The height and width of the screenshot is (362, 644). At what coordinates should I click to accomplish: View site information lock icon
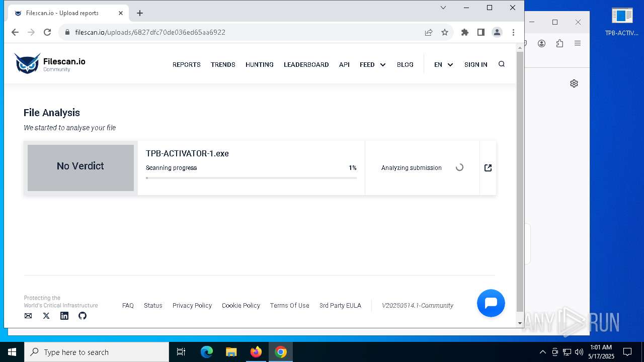click(x=67, y=32)
